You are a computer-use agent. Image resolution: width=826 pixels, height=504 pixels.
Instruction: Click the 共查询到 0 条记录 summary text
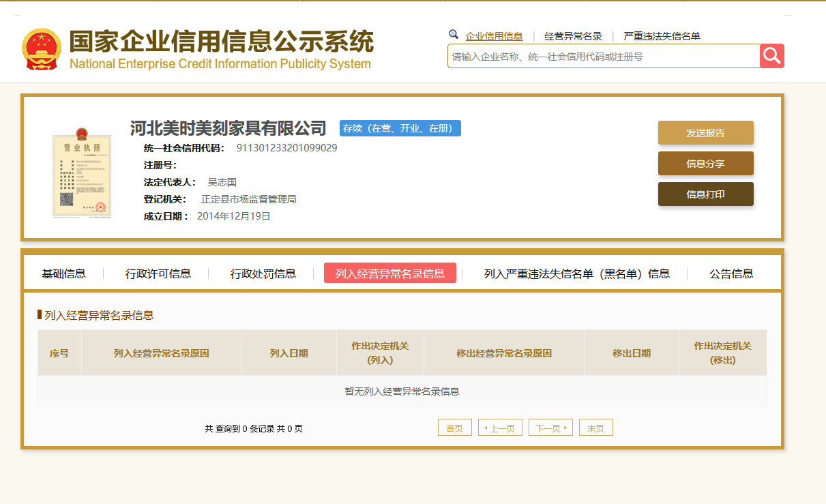[253, 428]
